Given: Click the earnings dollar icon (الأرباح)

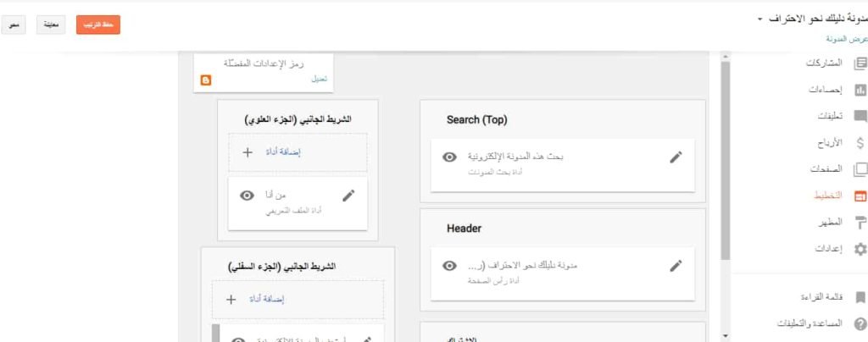Looking at the screenshot, I should click(x=860, y=143).
